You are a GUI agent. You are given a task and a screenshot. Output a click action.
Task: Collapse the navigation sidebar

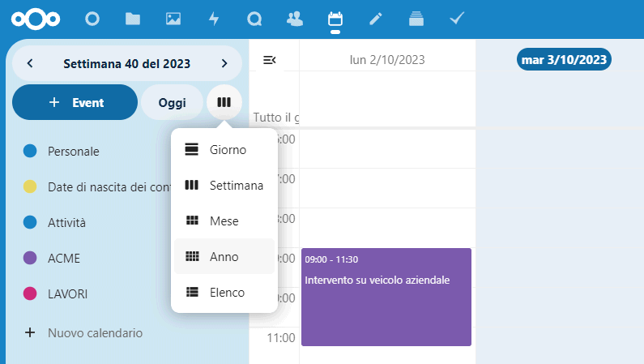pos(270,60)
